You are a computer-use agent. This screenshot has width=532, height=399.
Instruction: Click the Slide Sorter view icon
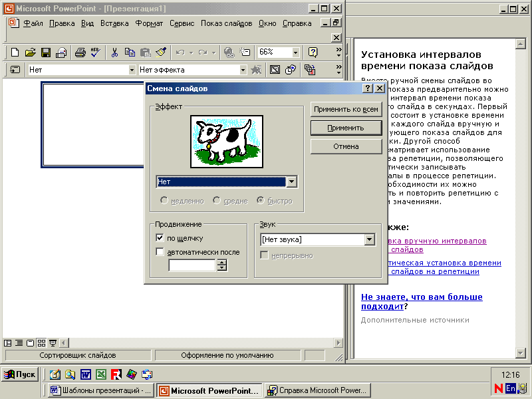click(x=41, y=343)
